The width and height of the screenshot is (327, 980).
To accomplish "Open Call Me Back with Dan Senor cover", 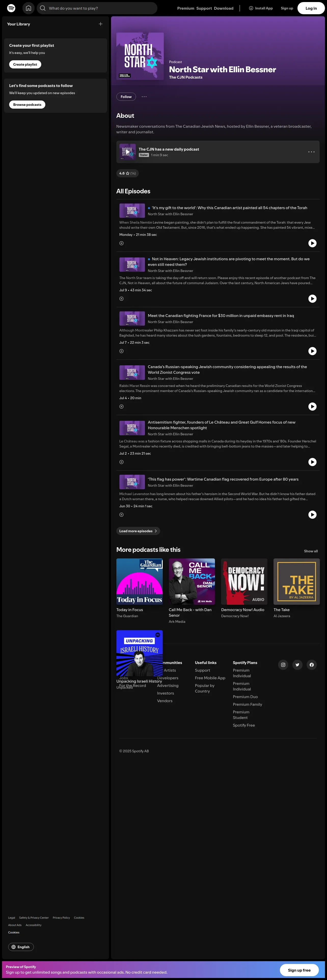I will [192, 582].
